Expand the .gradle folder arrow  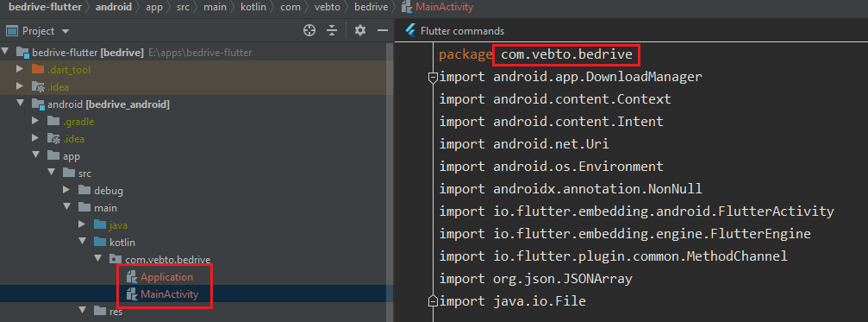tap(35, 121)
